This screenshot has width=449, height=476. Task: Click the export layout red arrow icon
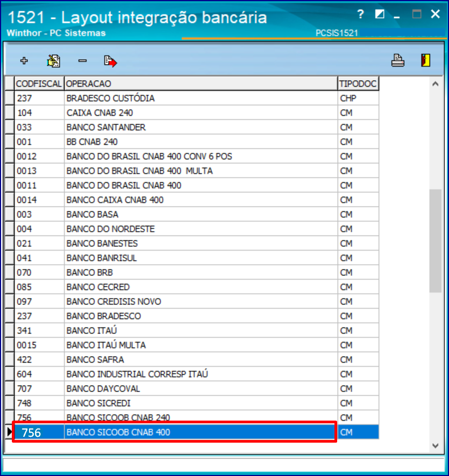click(x=110, y=61)
